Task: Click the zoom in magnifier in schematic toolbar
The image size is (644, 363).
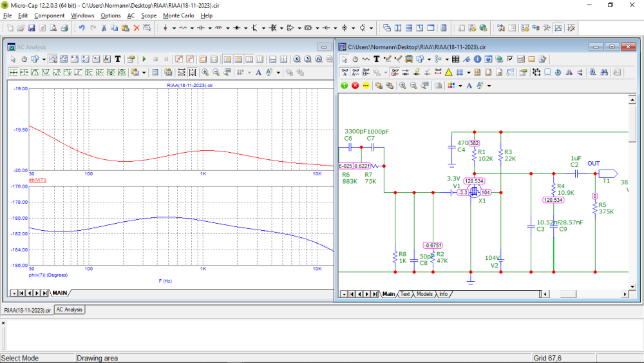Action: (x=402, y=85)
